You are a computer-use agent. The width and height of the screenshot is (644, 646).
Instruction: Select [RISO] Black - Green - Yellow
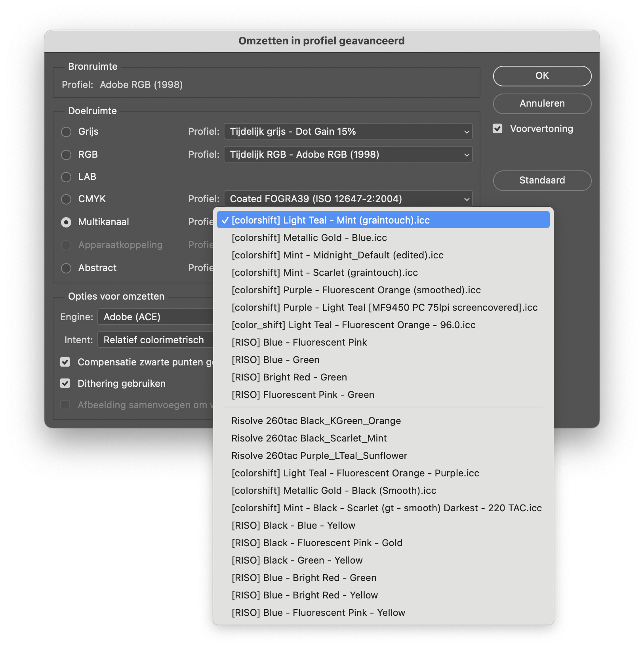point(297,560)
